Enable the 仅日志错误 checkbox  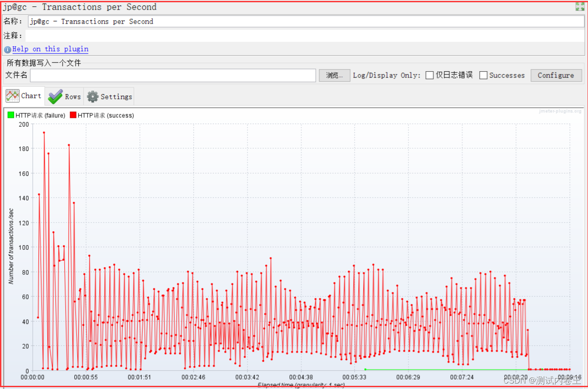429,75
